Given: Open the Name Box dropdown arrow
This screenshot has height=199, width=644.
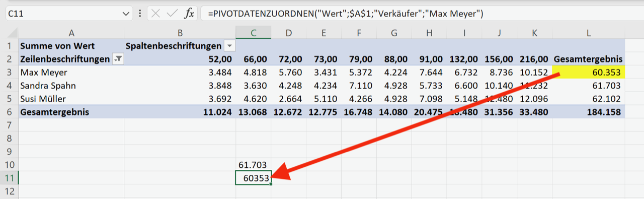Looking at the screenshot, I should tap(126, 14).
